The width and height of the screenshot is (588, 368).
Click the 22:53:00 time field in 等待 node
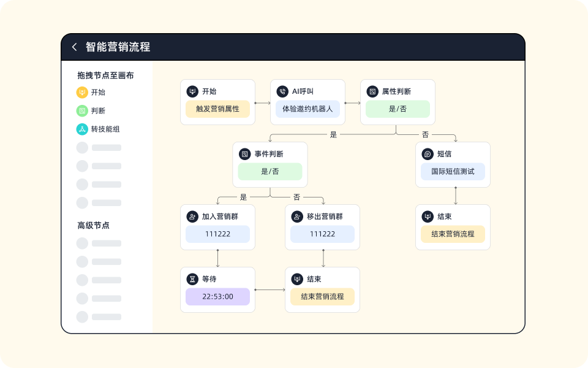(x=217, y=296)
